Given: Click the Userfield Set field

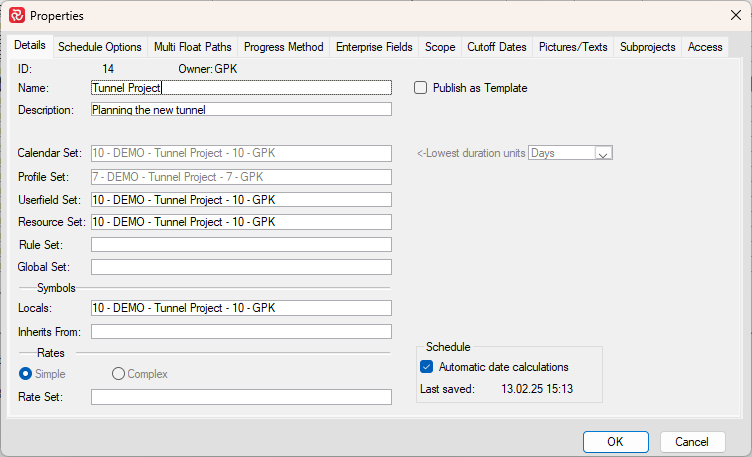Looking at the screenshot, I should pyautogui.click(x=241, y=199).
